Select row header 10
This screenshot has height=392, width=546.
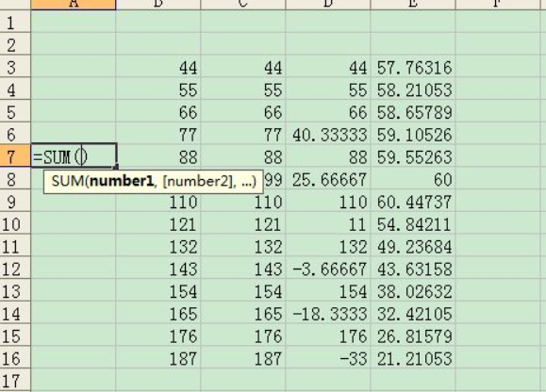(15, 223)
